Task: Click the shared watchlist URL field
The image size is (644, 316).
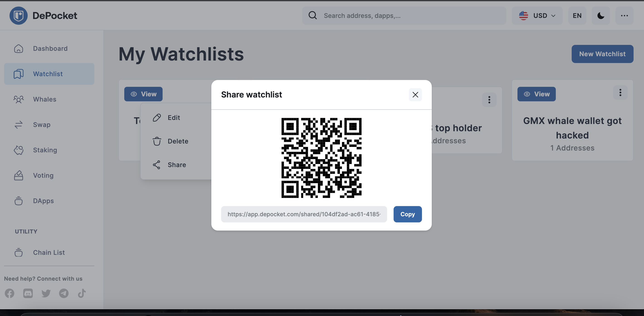Action: click(x=304, y=214)
